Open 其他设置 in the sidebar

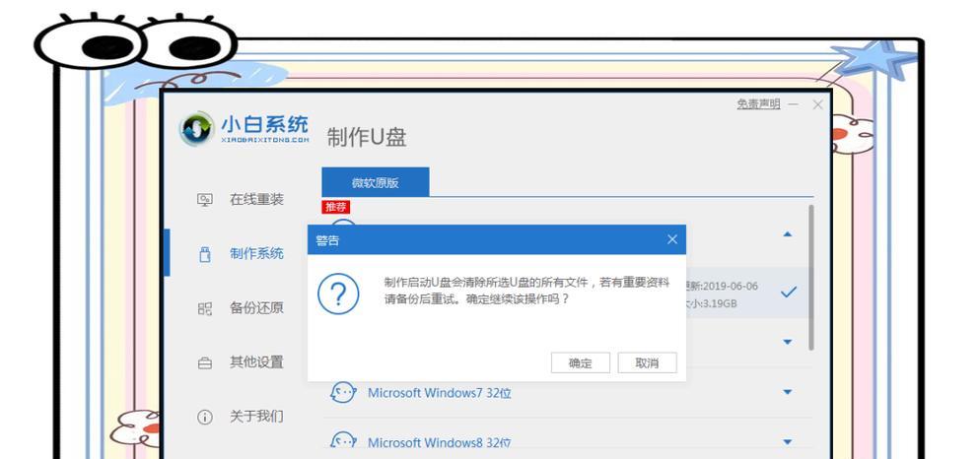click(257, 362)
